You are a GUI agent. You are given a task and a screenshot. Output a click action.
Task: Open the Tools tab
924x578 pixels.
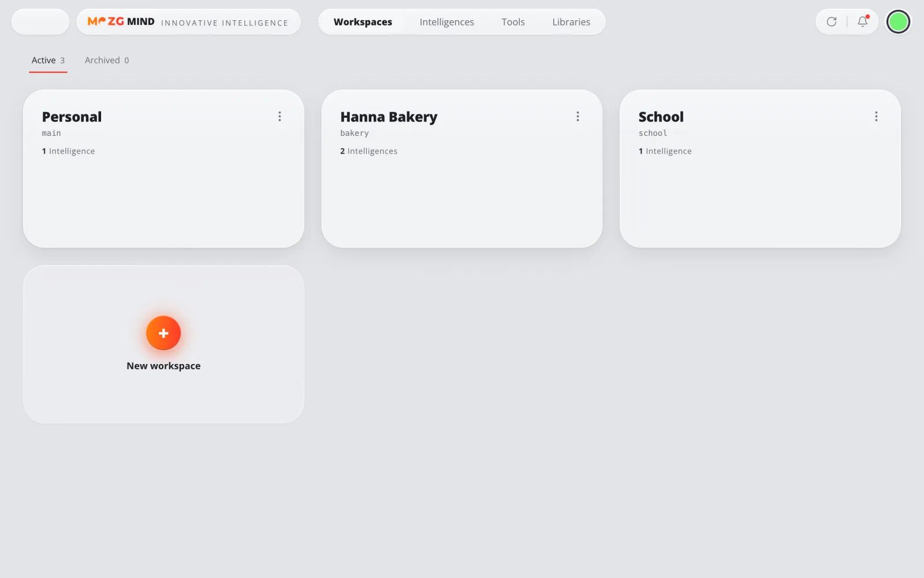click(513, 22)
